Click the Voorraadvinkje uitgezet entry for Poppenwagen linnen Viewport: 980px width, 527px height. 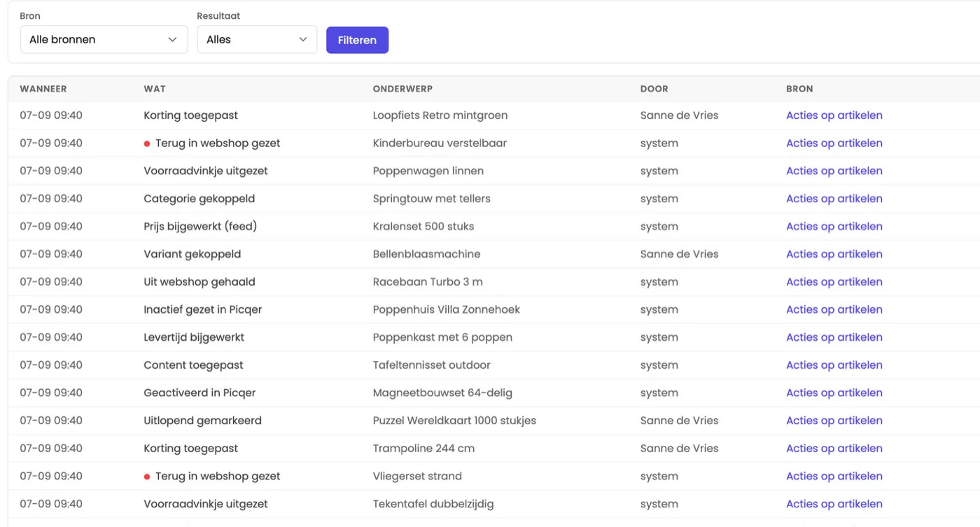(x=206, y=171)
